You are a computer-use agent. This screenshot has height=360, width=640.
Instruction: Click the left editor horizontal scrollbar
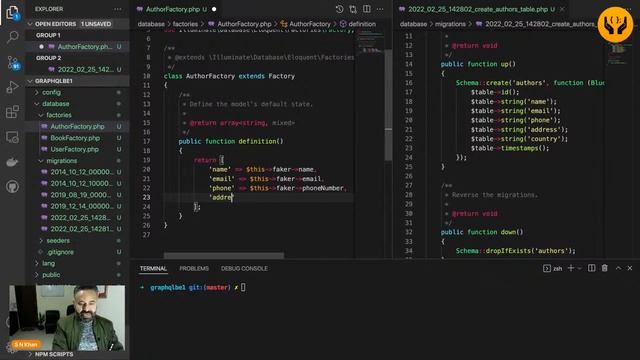pyautogui.click(x=224, y=256)
